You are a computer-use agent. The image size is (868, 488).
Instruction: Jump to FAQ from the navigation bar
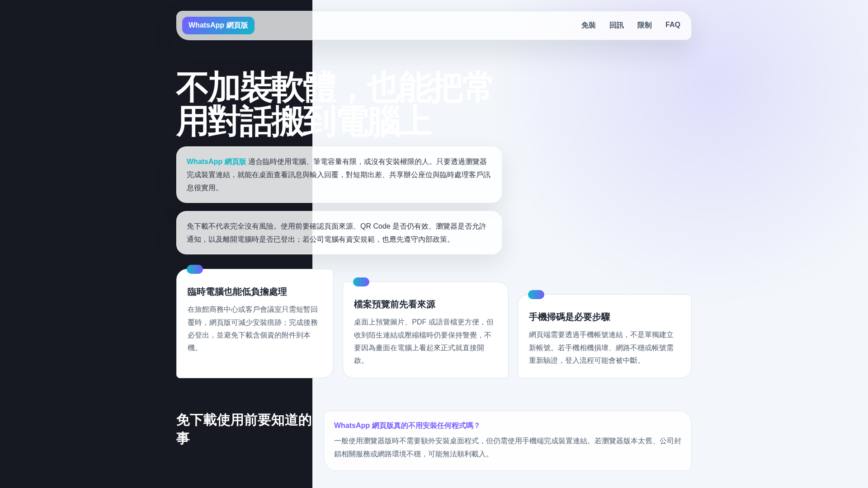click(x=673, y=25)
